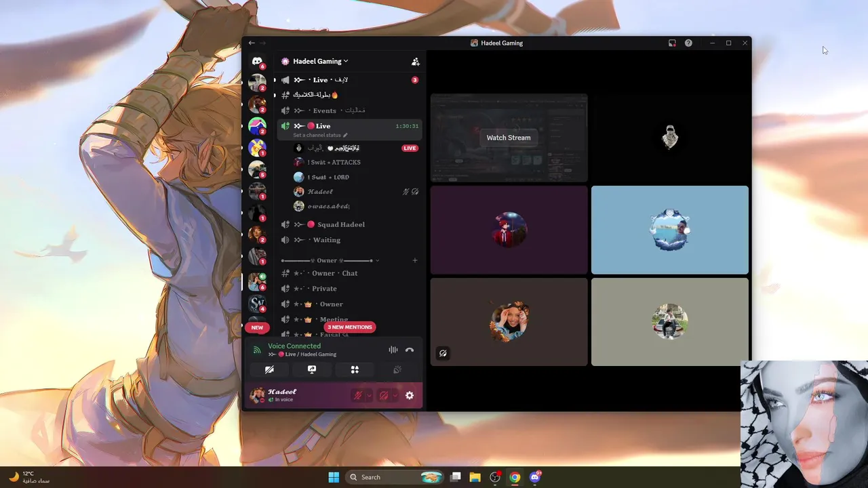868x488 pixels.
Task: Click Hadeel's avatar in the user panel
Action: [257, 395]
